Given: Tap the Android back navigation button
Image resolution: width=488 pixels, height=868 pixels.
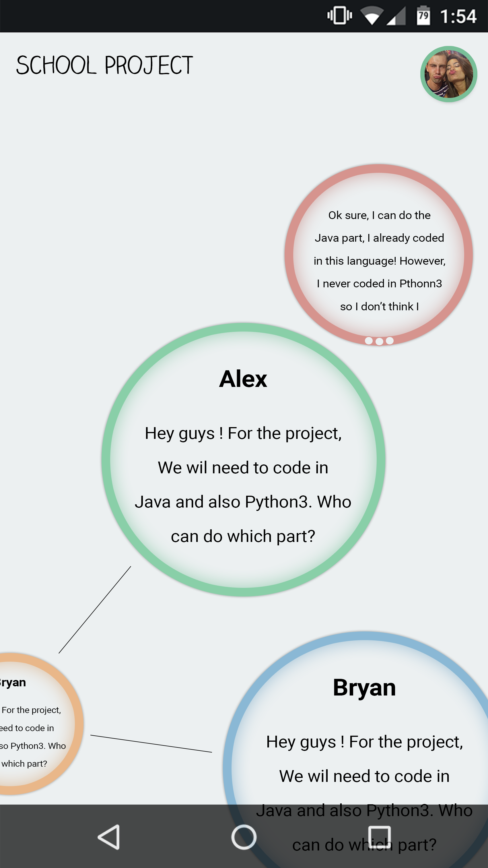Looking at the screenshot, I should pyautogui.click(x=109, y=837).
